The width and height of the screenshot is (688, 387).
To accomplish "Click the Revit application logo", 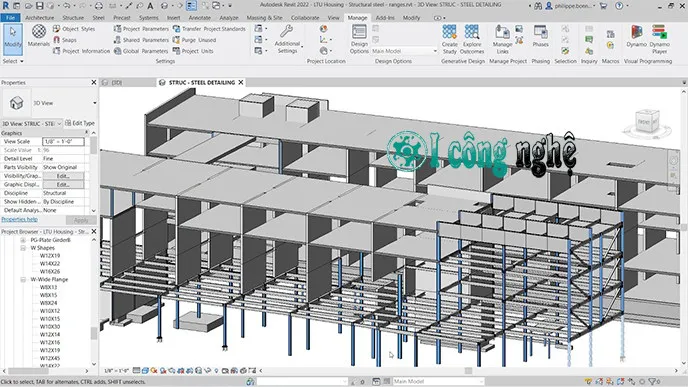I will 6,6.
